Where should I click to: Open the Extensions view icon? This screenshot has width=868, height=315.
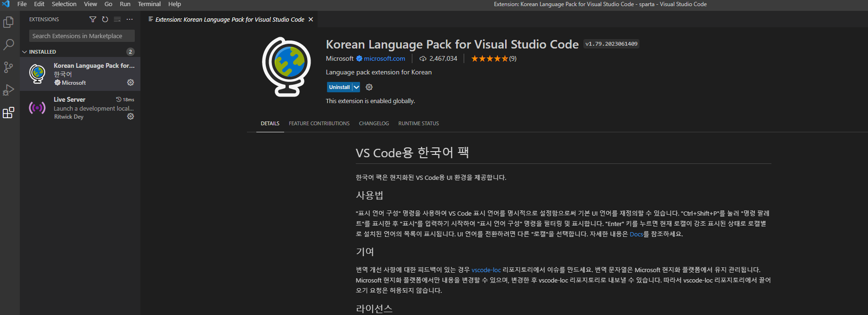click(x=8, y=113)
